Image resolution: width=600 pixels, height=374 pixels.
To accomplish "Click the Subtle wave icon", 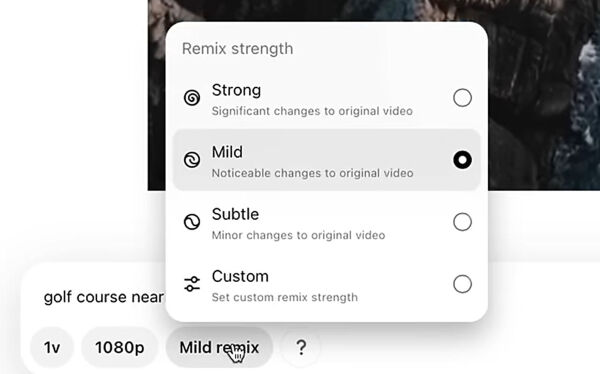I will pyautogui.click(x=192, y=222).
